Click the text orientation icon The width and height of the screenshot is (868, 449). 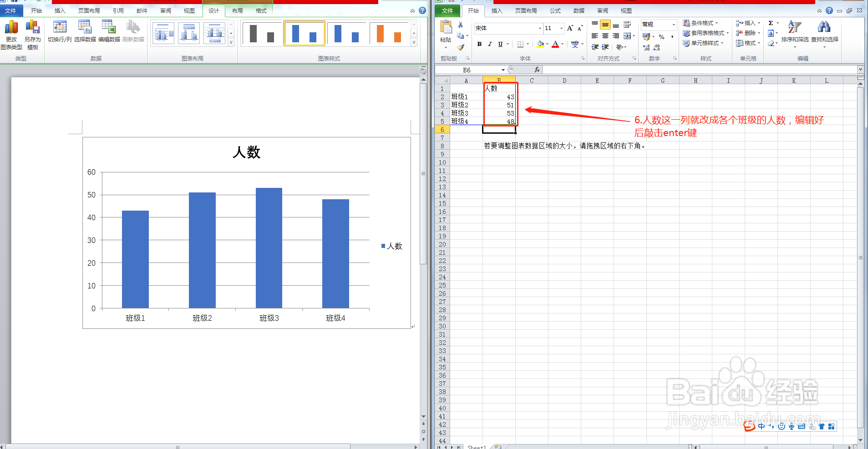619,47
